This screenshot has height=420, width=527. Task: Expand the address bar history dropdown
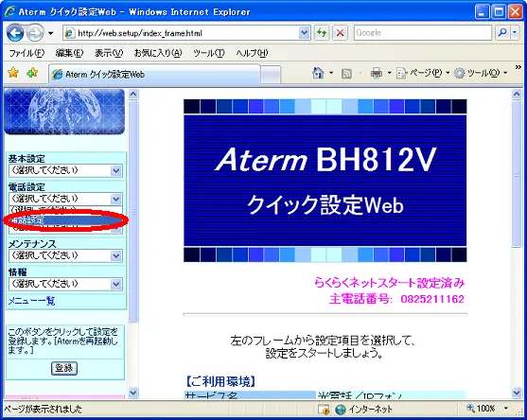click(x=304, y=33)
